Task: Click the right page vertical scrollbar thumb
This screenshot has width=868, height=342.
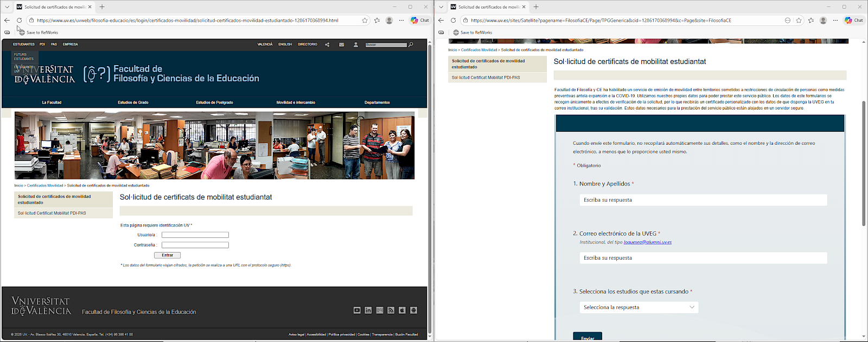Action: (x=864, y=163)
